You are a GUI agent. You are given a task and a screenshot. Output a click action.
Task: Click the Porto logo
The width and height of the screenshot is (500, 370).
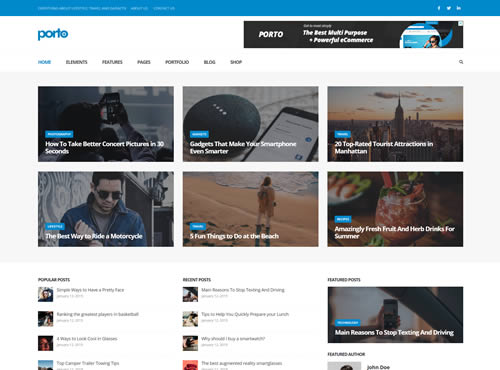click(53, 34)
